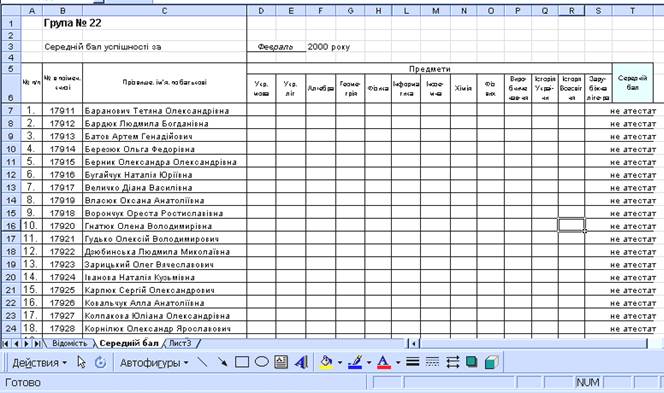Click the 'Алгебра' subject header cell
The width and height of the screenshot is (664, 393).
tap(321, 89)
